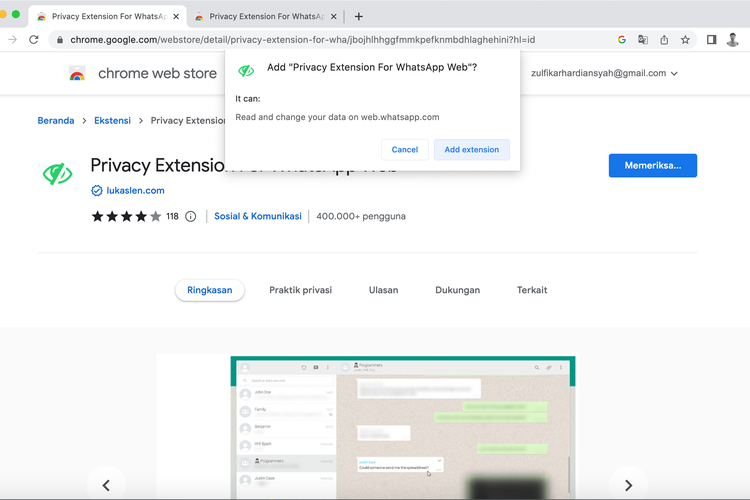Select the Dukungan tab
This screenshot has width=750, height=500.
point(457,290)
